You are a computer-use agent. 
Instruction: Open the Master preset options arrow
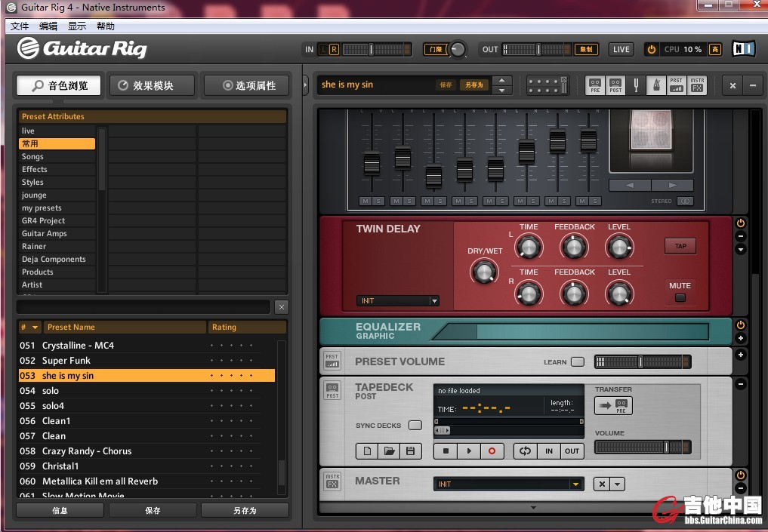(617, 484)
